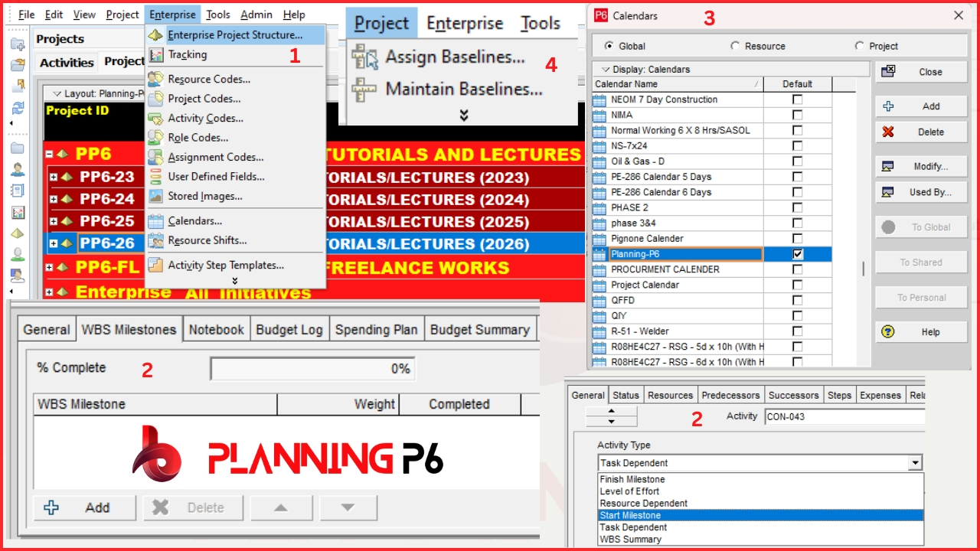Click the red X Delete calendar icon
The width and height of the screenshot is (980, 551).
tap(888, 132)
